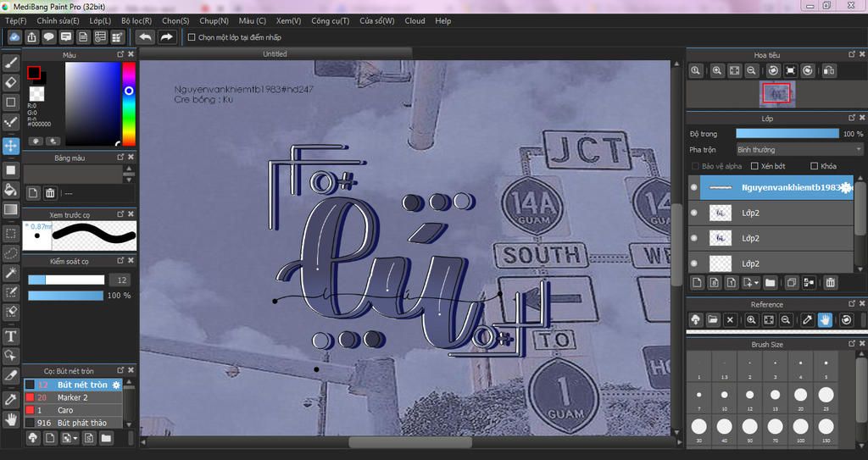The width and height of the screenshot is (868, 460).
Task: Open the Tệp(F) menu
Action: tap(15, 21)
